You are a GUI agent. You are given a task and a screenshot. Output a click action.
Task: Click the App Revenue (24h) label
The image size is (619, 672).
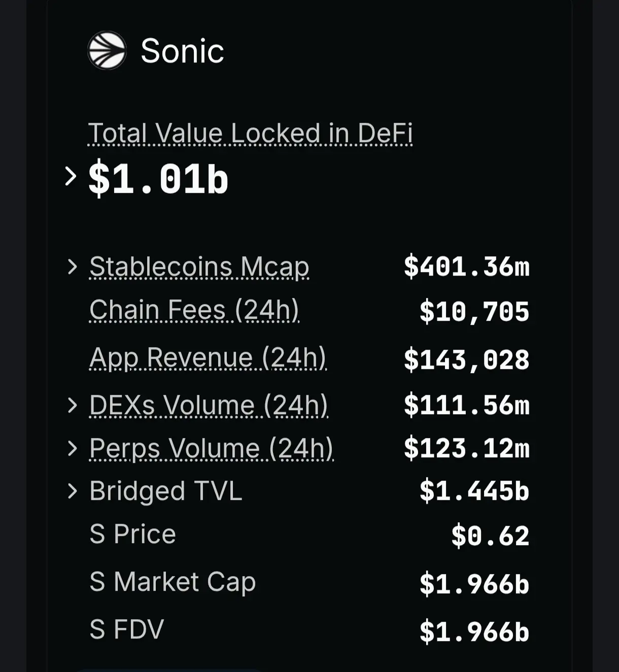coord(208,358)
